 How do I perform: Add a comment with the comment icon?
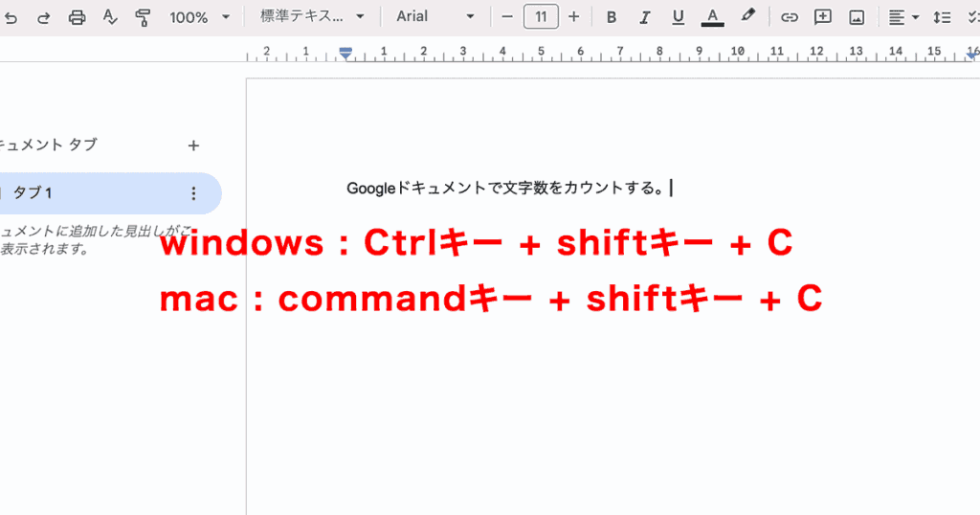(822, 17)
